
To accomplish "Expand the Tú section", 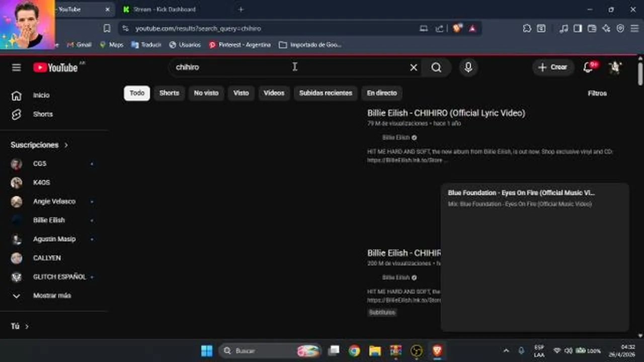I will pos(20,326).
